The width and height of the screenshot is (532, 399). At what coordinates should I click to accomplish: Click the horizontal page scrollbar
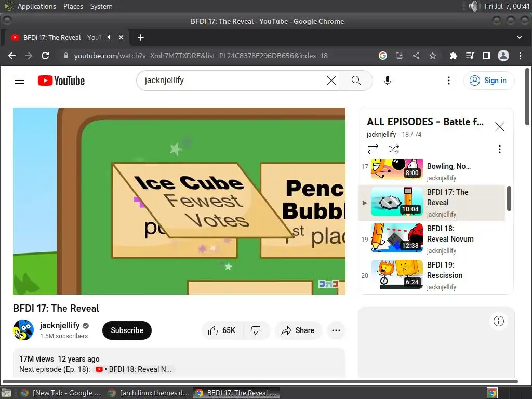pos(260,382)
